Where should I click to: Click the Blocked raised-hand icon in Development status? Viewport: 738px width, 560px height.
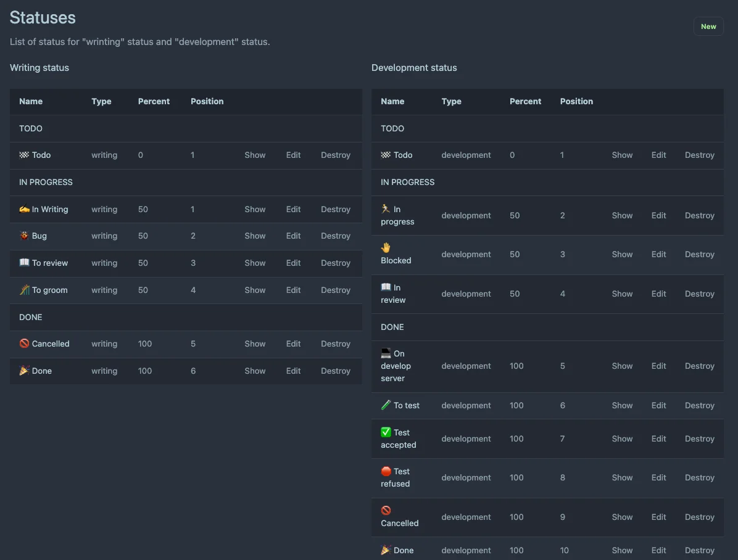click(386, 248)
